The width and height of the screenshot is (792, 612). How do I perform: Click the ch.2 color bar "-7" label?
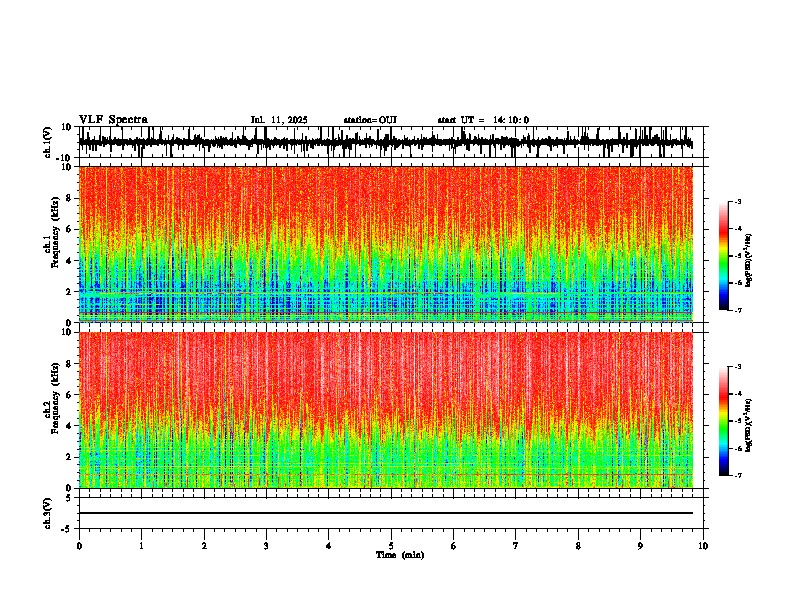(x=737, y=476)
